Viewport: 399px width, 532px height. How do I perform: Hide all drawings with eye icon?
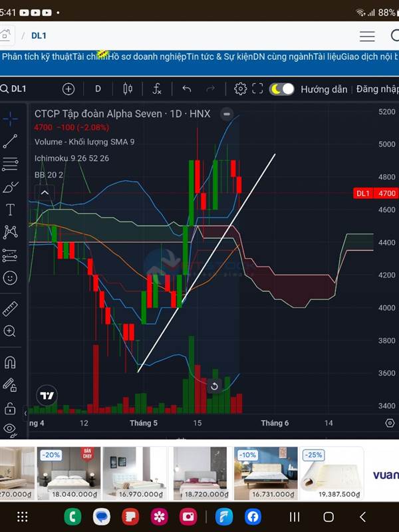[x=10, y=430]
